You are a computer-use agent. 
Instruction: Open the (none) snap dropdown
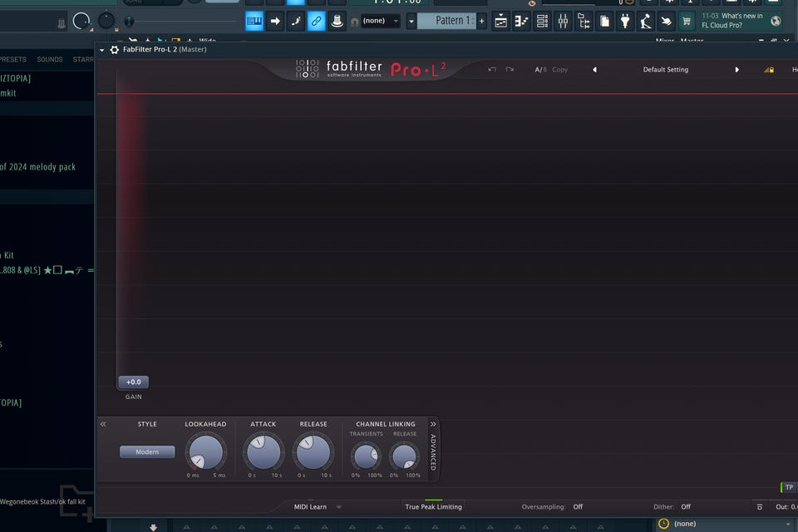point(381,21)
